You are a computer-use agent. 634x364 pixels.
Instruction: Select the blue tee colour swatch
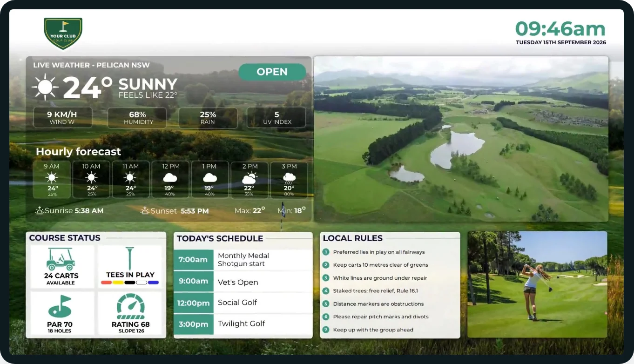pyautogui.click(x=153, y=283)
